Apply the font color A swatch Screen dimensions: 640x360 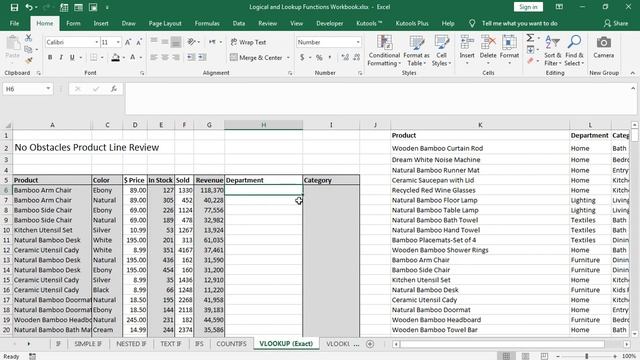point(133,58)
